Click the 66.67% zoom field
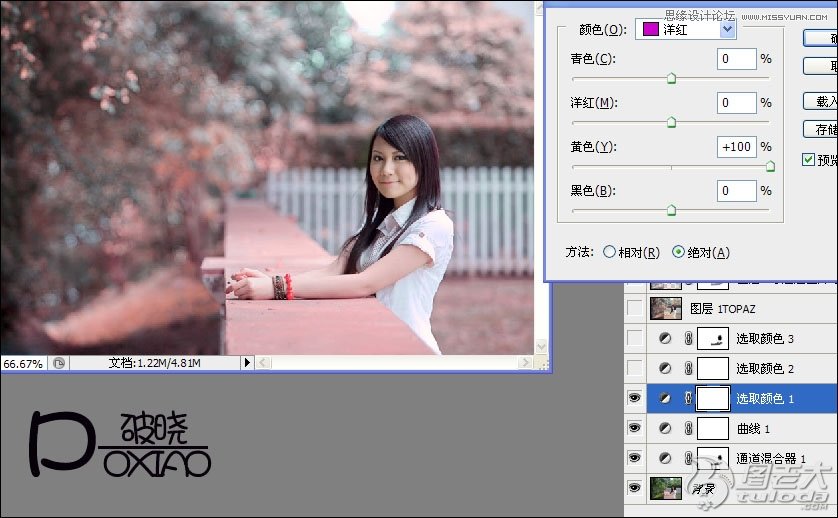Viewport: 838px width, 518px height. (23, 364)
